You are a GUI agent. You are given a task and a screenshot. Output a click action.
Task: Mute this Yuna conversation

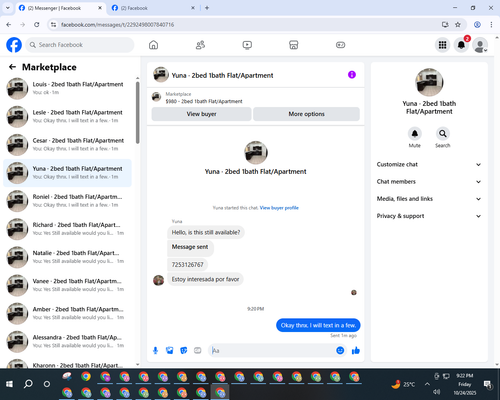click(x=415, y=134)
